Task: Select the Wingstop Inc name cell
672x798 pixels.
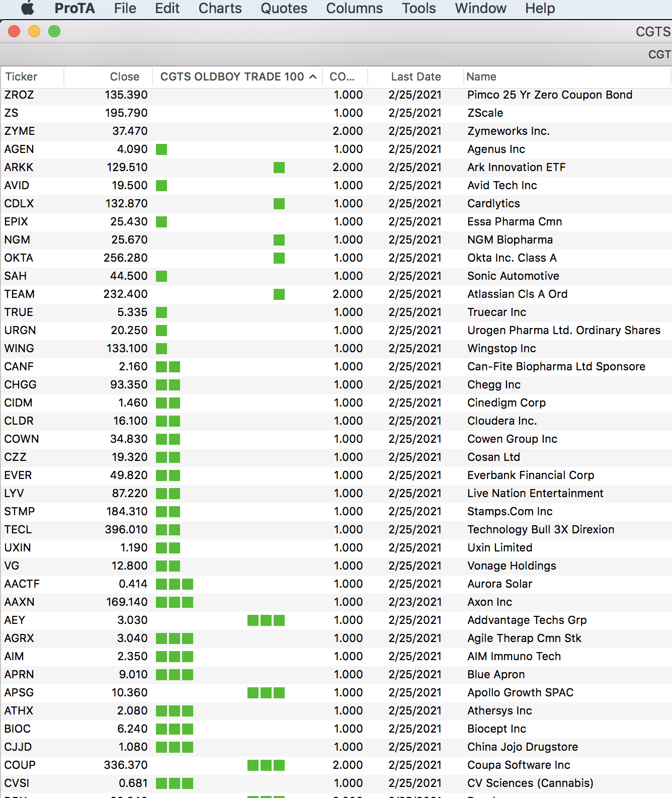Action: point(501,348)
